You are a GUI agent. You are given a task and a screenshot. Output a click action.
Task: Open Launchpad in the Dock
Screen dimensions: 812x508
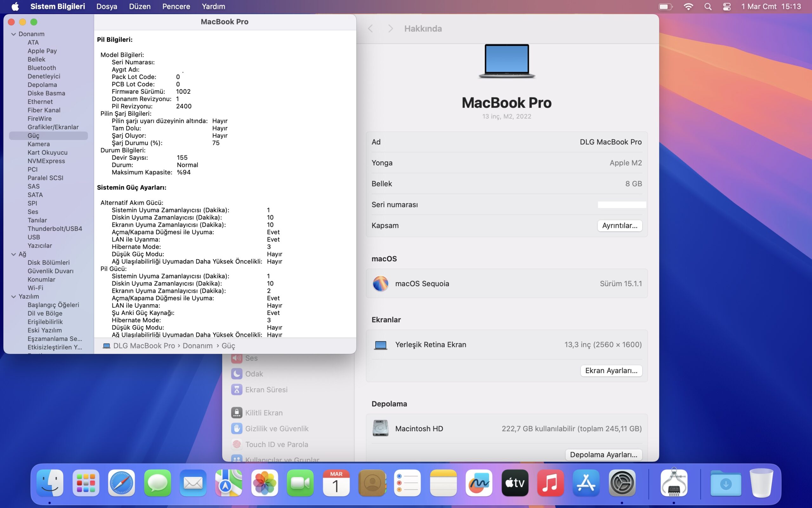click(x=86, y=483)
